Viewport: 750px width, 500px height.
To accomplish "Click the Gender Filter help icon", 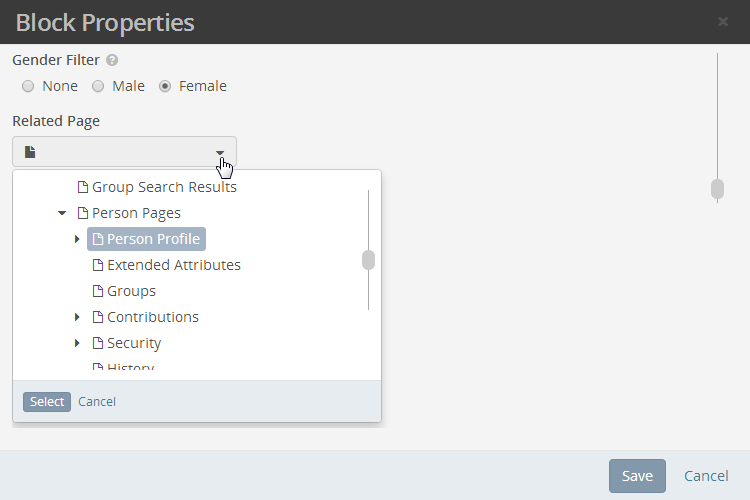I will [112, 60].
